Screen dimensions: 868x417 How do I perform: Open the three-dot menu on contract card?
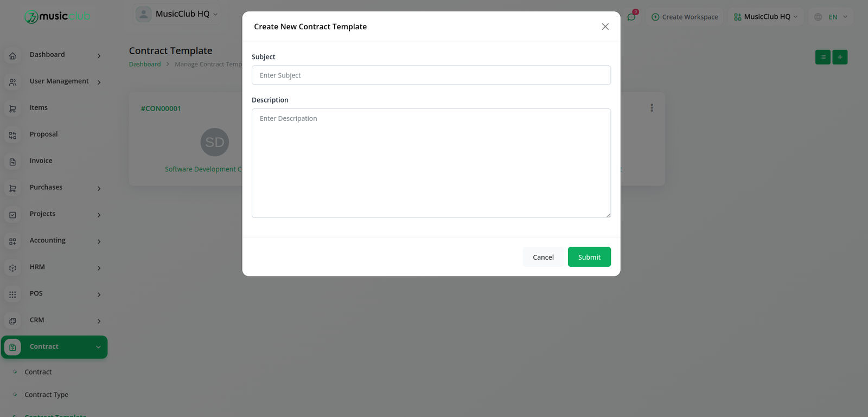652,108
